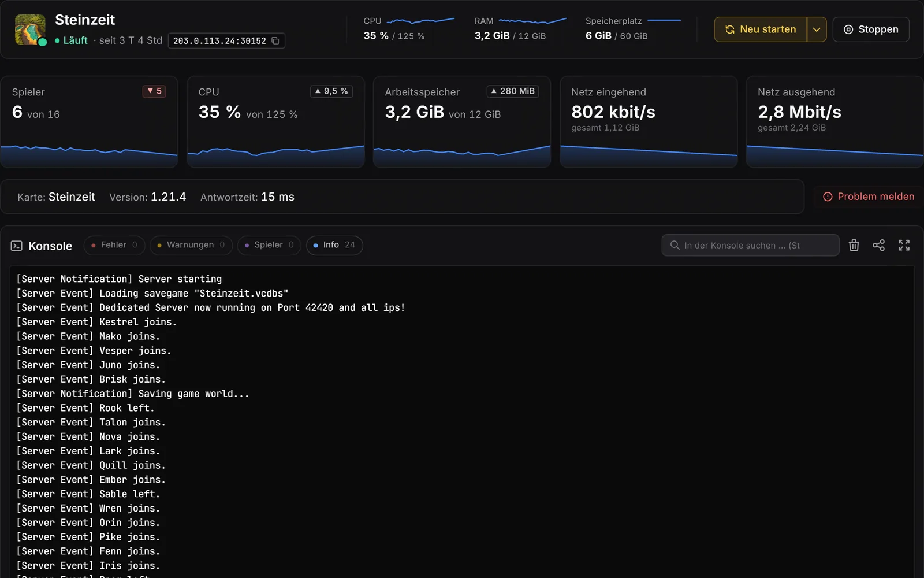This screenshot has height=578, width=924.
Task: Toggle the Fehler log filter
Action: click(114, 245)
